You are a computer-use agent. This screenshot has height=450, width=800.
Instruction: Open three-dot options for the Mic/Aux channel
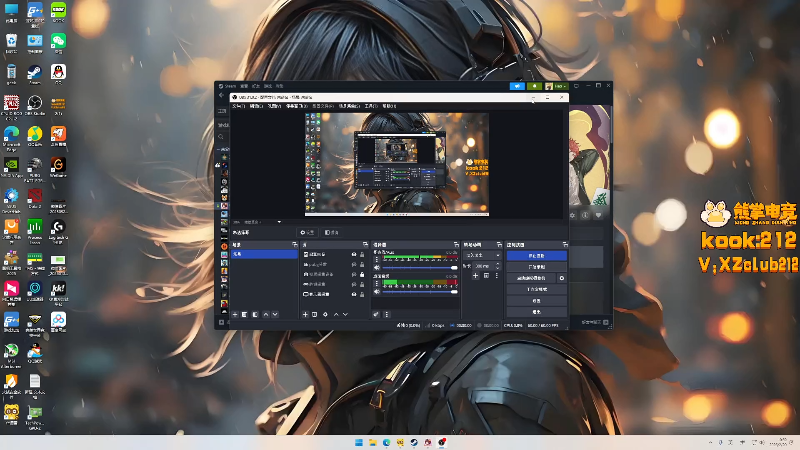pos(377,260)
